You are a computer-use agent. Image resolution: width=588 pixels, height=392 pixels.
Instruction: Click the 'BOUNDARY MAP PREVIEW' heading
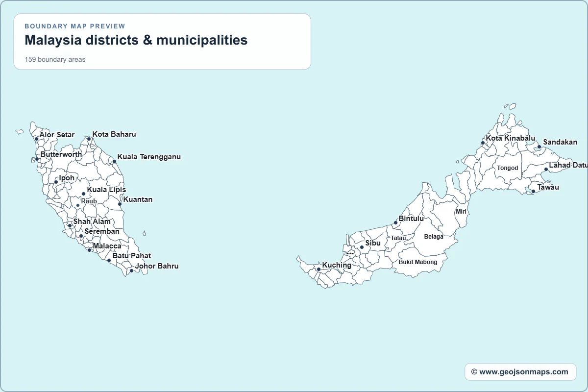75,26
